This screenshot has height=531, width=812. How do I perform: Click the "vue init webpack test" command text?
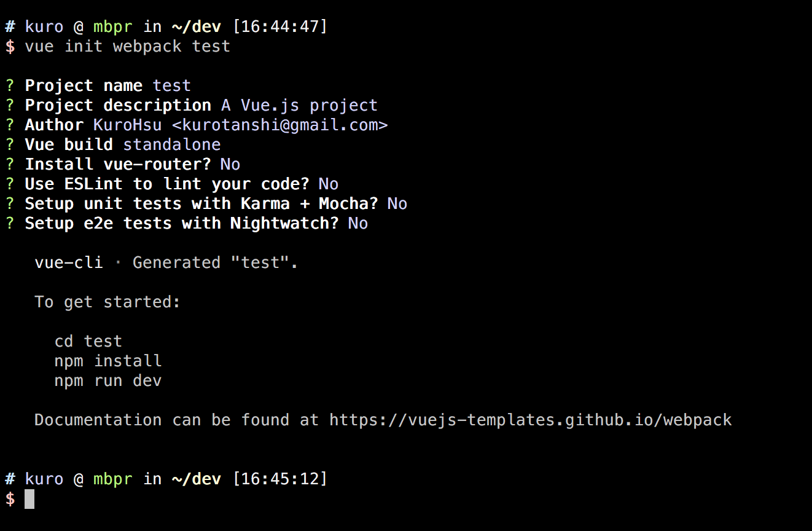click(127, 47)
